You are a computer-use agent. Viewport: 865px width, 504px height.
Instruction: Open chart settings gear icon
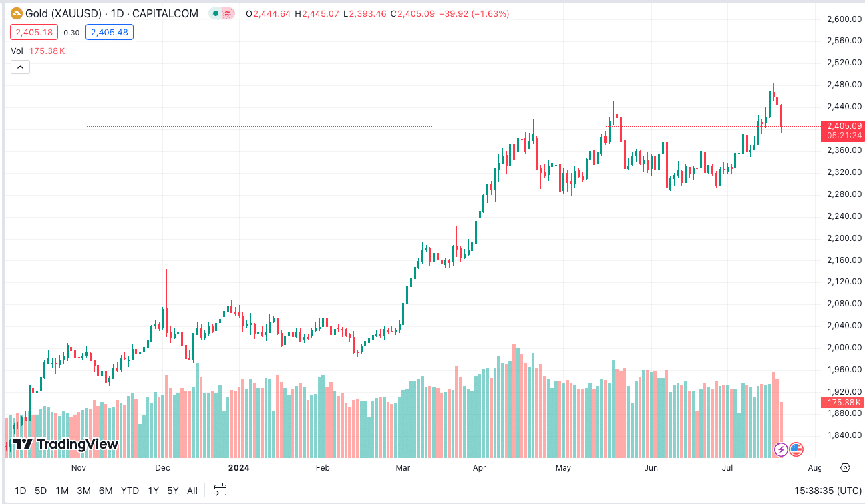tap(845, 467)
